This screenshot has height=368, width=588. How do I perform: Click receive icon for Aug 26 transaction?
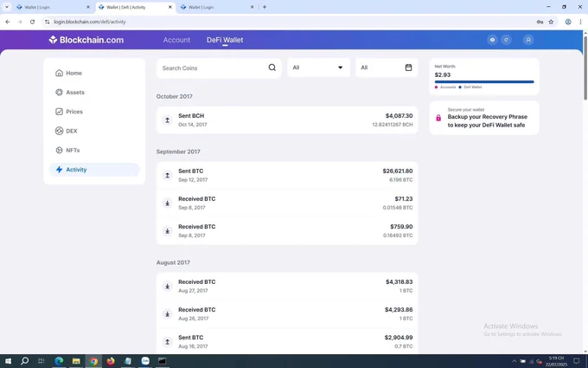tap(167, 314)
